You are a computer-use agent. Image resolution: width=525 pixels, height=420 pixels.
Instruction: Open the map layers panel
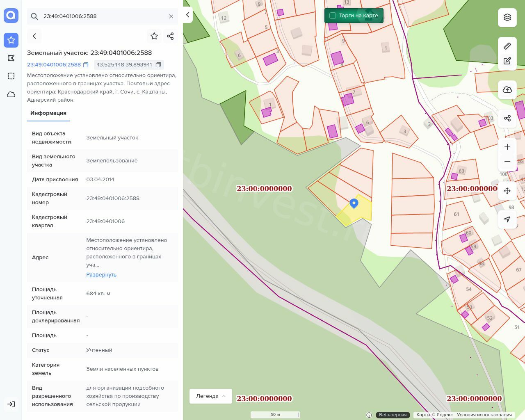507,17
